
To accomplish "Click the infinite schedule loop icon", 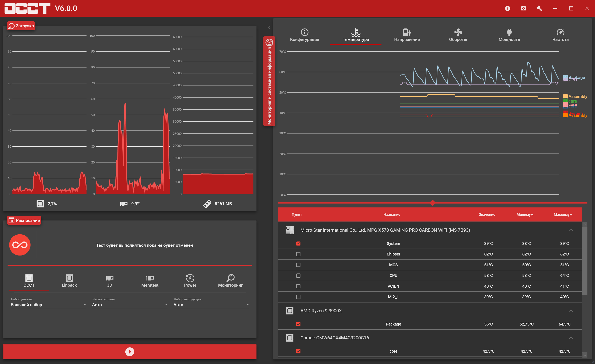I will [x=20, y=245].
